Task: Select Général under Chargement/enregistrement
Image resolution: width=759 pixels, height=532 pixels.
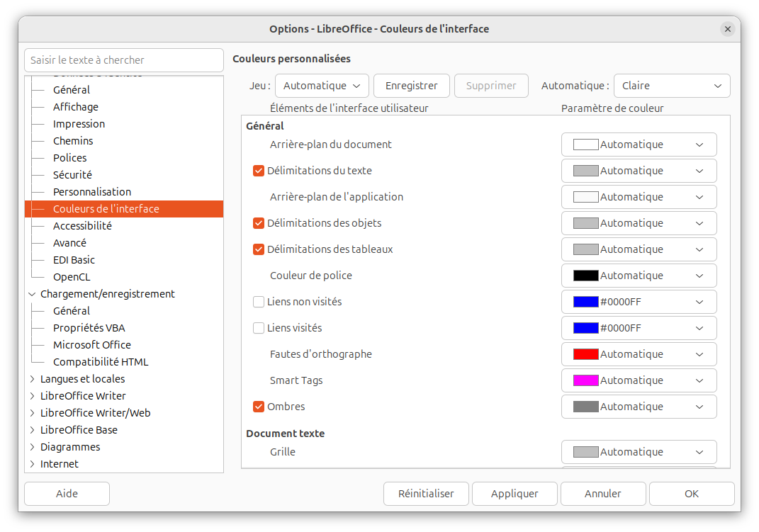Action: coord(72,311)
